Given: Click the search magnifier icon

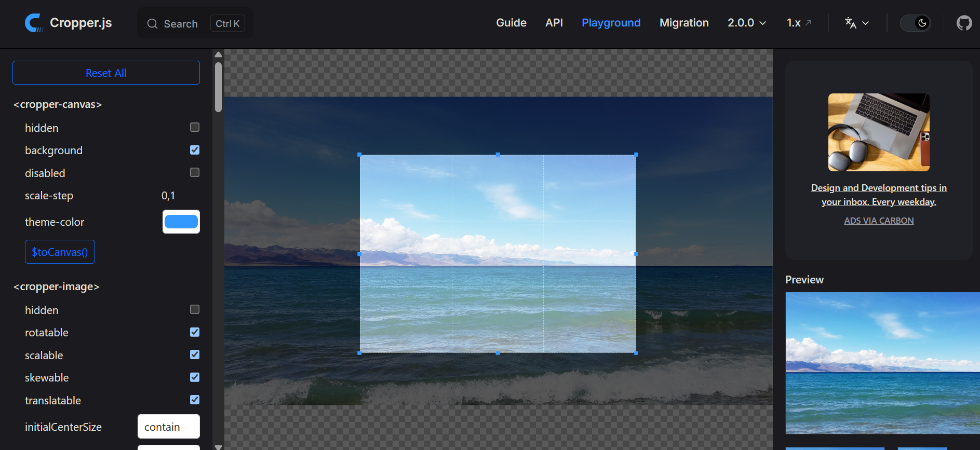Looking at the screenshot, I should pos(152,24).
